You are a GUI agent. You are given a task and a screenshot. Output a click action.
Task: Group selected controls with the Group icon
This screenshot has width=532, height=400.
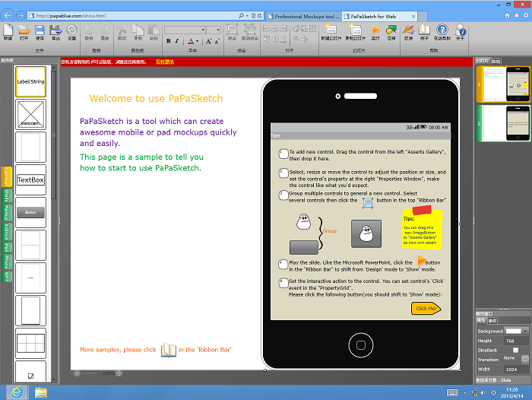(232, 32)
